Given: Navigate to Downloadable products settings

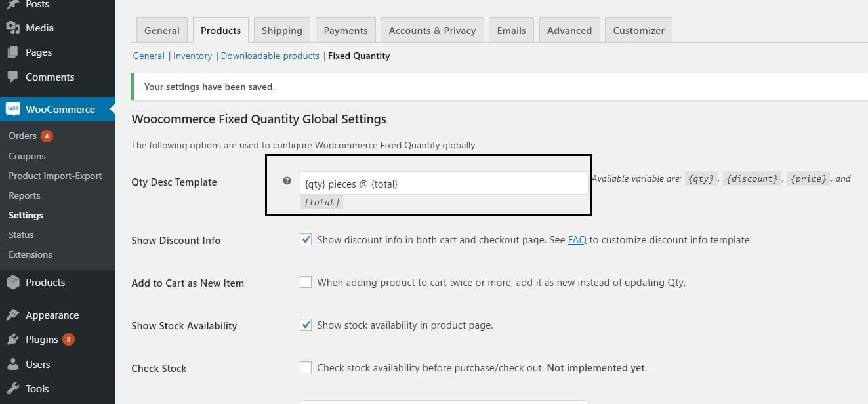Looking at the screenshot, I should pos(270,56).
